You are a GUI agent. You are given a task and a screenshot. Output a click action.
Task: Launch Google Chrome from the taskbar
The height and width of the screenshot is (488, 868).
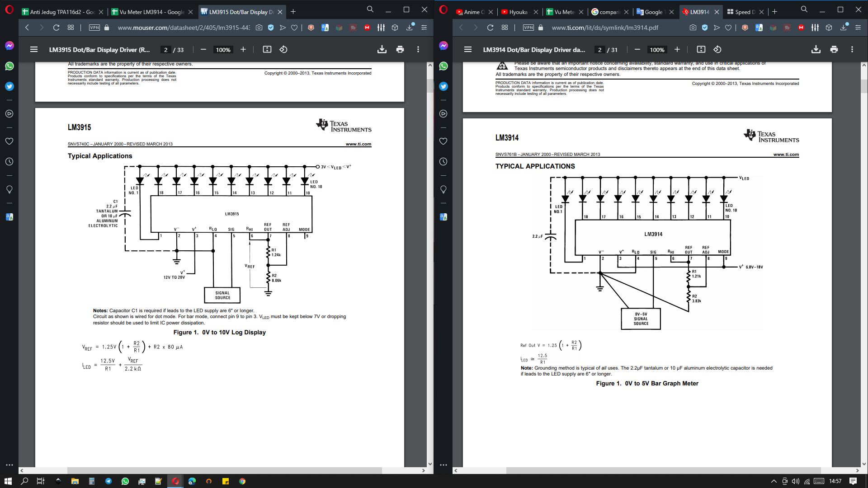click(242, 481)
